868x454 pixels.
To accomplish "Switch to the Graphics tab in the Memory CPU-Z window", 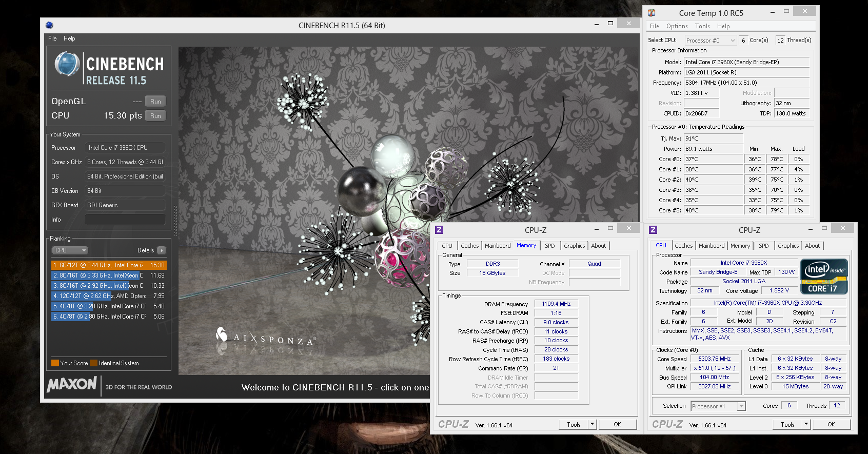I will tap(575, 246).
